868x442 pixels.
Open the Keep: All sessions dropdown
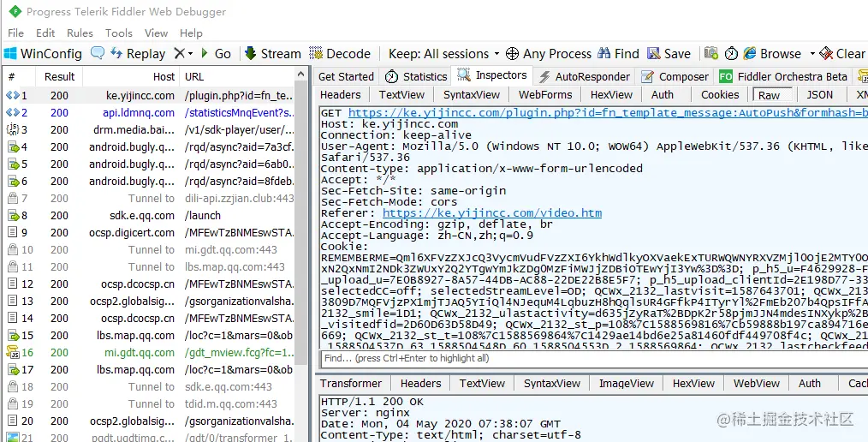pos(443,54)
